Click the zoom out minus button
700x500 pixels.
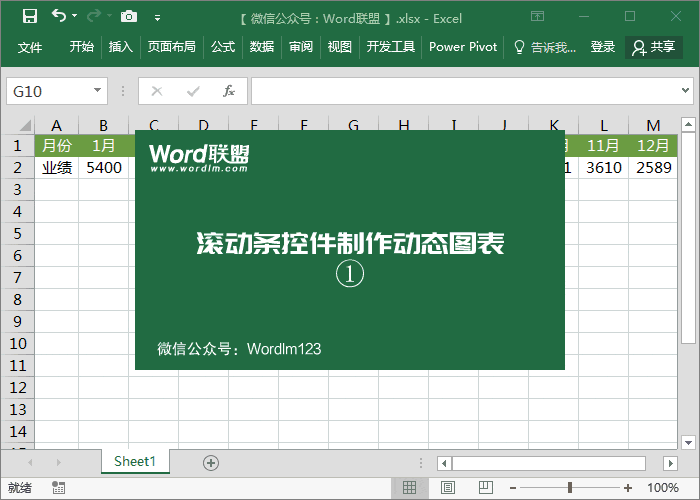coord(513,488)
